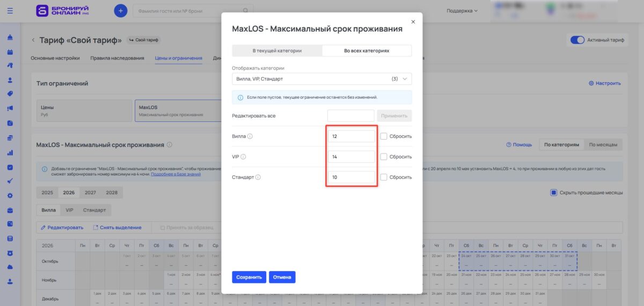Image resolution: width=644 pixels, height=306 pixels.
Task: Check Сбросить for VIP
Action: [x=384, y=157]
